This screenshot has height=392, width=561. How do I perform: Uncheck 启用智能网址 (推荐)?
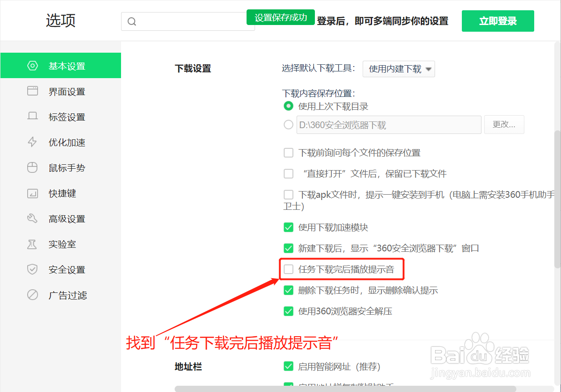[289, 367]
